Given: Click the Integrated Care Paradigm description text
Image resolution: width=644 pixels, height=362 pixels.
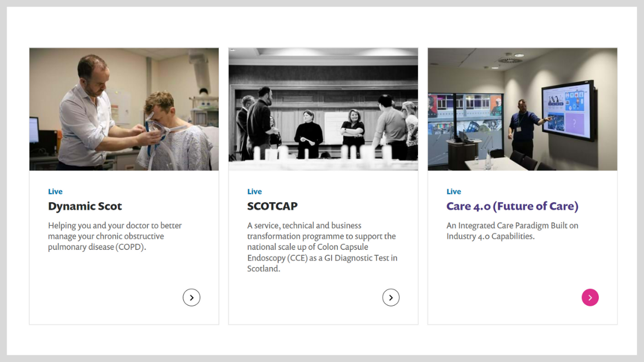Looking at the screenshot, I should tap(512, 231).
